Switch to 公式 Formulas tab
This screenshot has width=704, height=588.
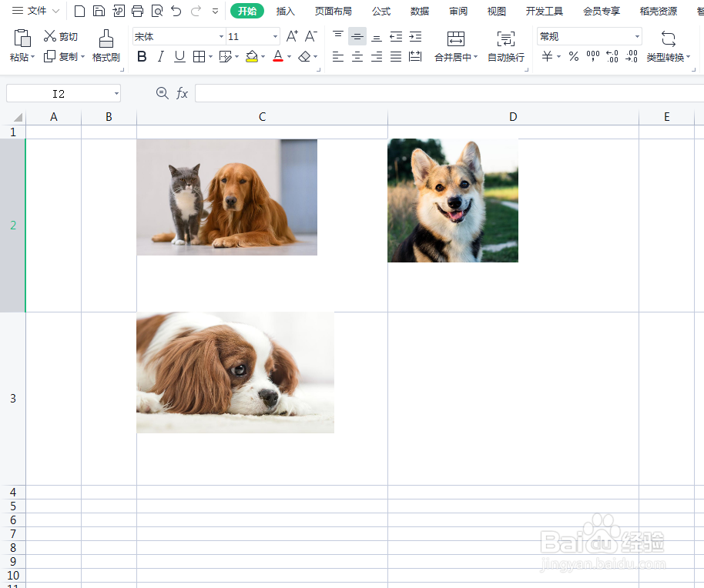click(381, 12)
